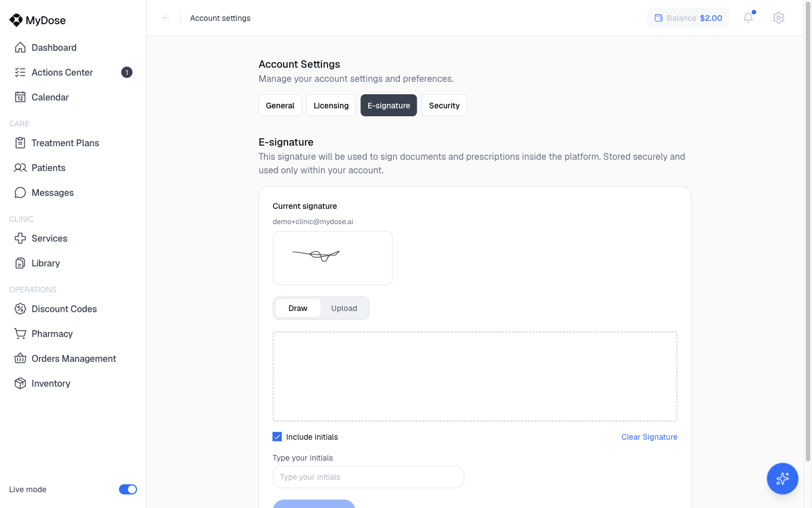Select the E-signature tab
Viewport: 812px width, 508px height.
pyautogui.click(x=389, y=106)
